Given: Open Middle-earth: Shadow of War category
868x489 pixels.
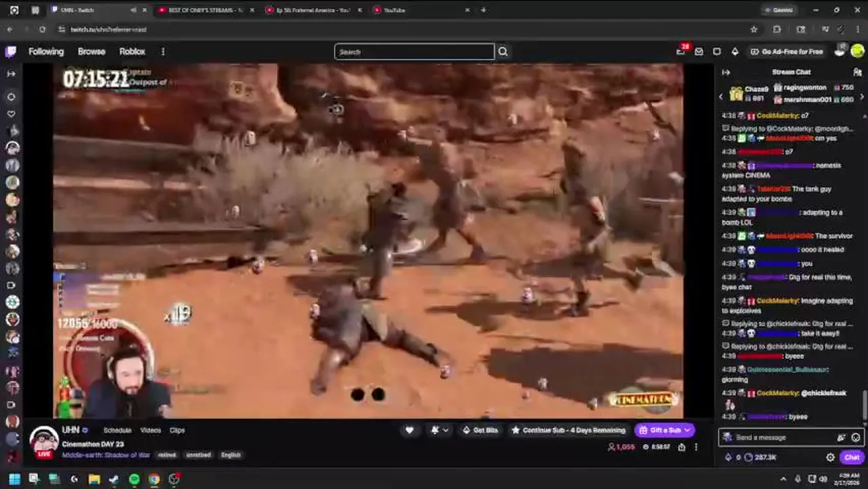Looking at the screenshot, I should [106, 454].
